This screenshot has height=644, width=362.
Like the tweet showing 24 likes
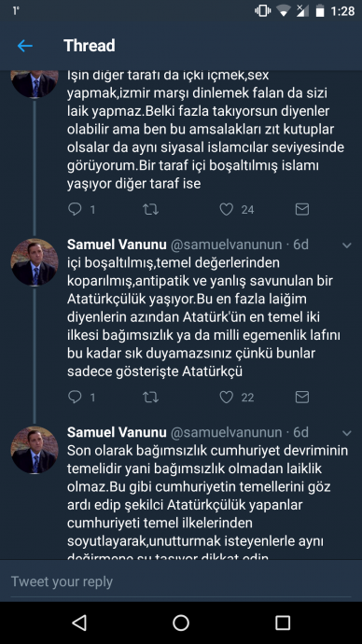(226, 209)
